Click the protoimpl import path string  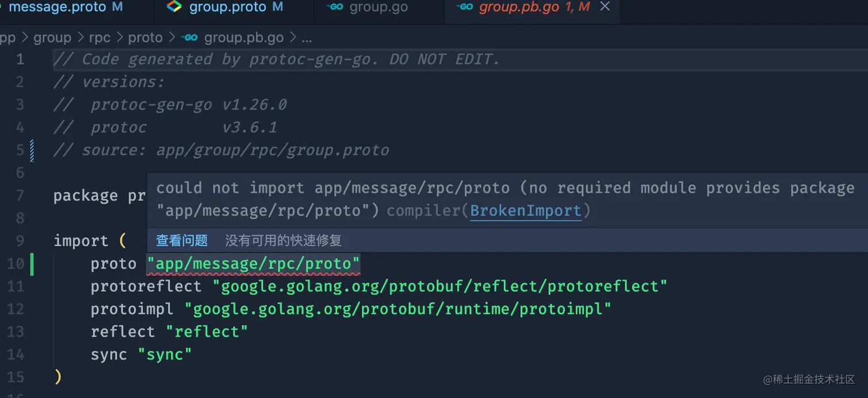pyautogui.click(x=398, y=309)
